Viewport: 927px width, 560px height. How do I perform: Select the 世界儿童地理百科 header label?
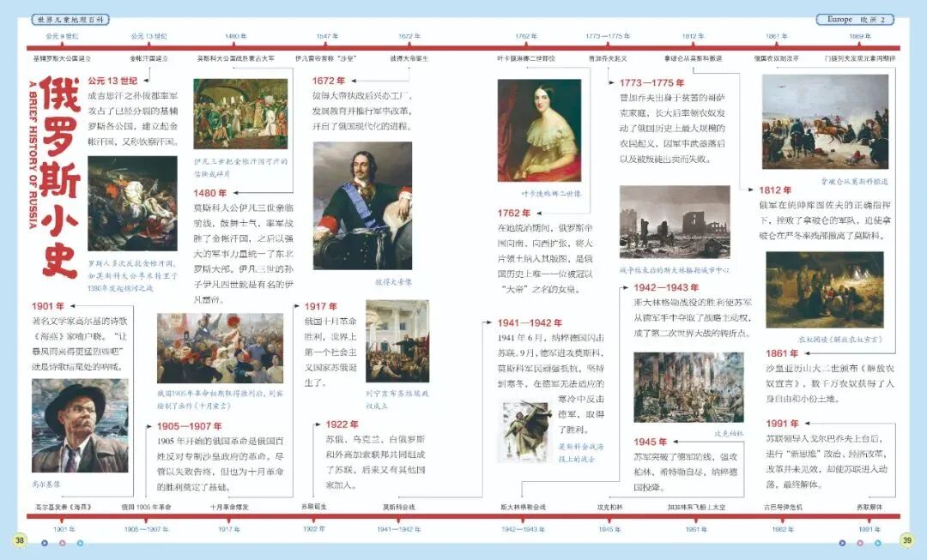70,20
